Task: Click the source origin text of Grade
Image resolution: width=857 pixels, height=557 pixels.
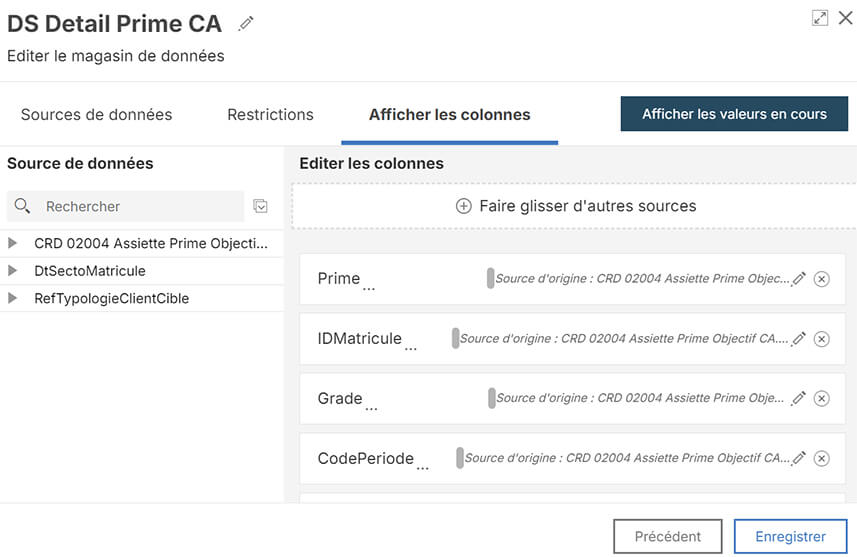Action: [640, 398]
